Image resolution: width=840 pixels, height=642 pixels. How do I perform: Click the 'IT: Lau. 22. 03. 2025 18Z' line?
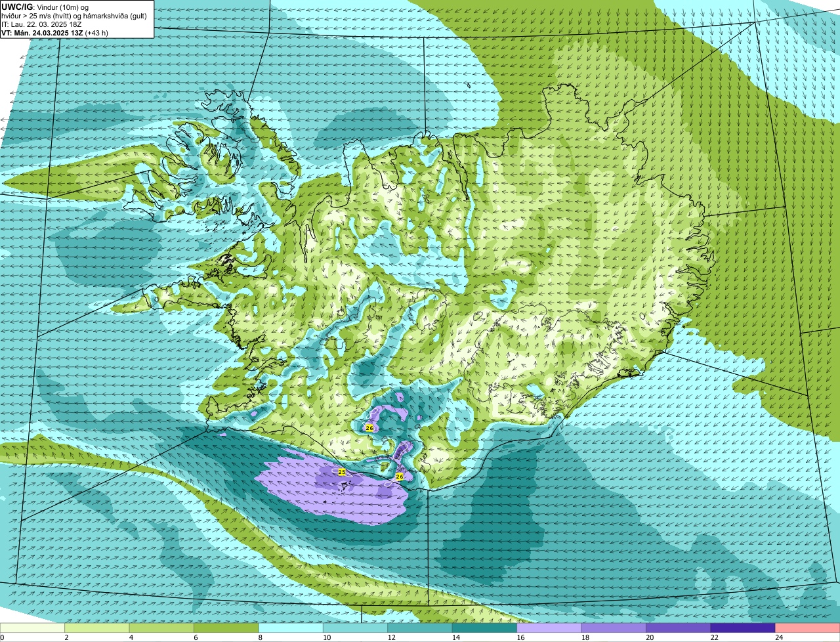(41, 24)
